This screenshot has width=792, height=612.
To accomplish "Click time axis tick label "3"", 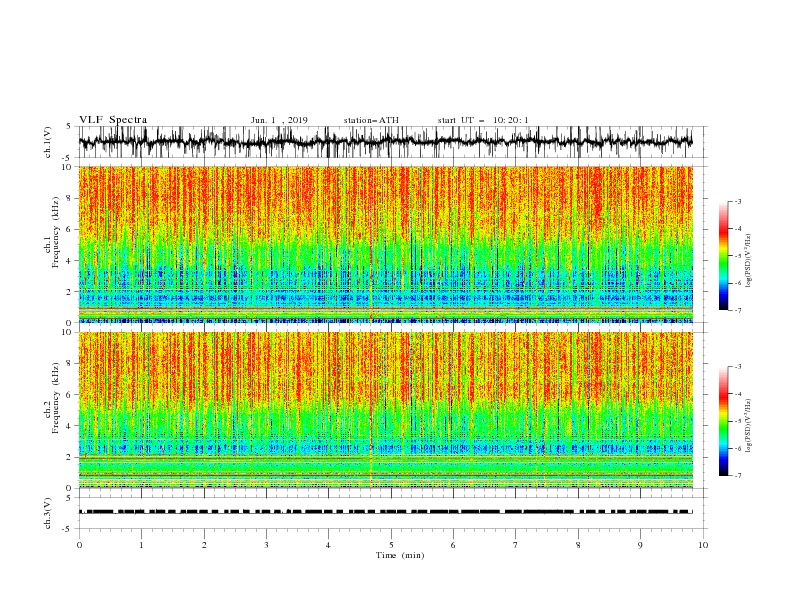I will [266, 545].
